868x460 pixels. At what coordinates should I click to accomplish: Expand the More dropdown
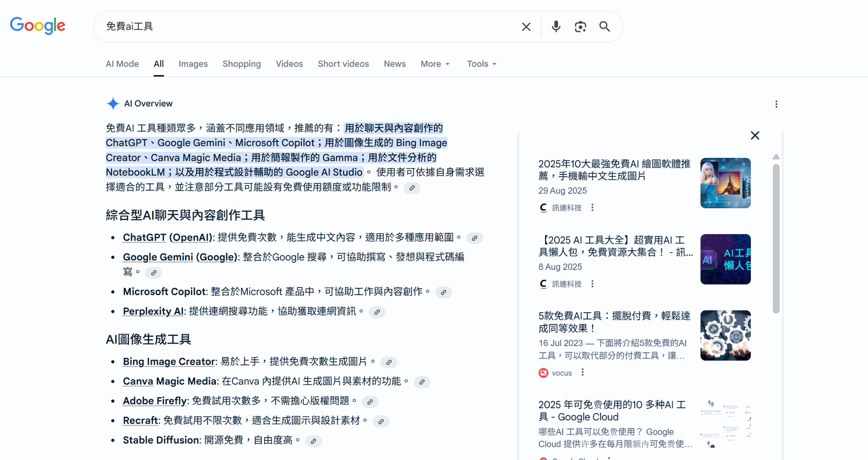coord(435,64)
